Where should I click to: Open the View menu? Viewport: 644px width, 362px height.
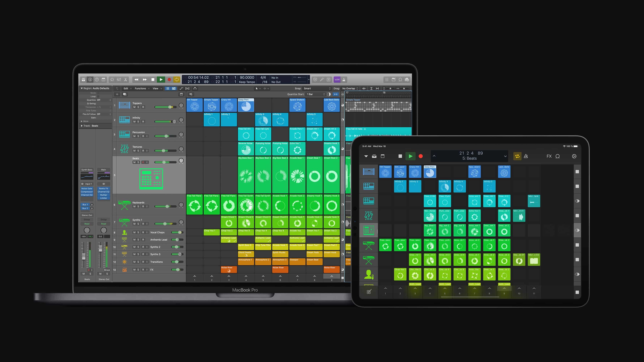155,88
